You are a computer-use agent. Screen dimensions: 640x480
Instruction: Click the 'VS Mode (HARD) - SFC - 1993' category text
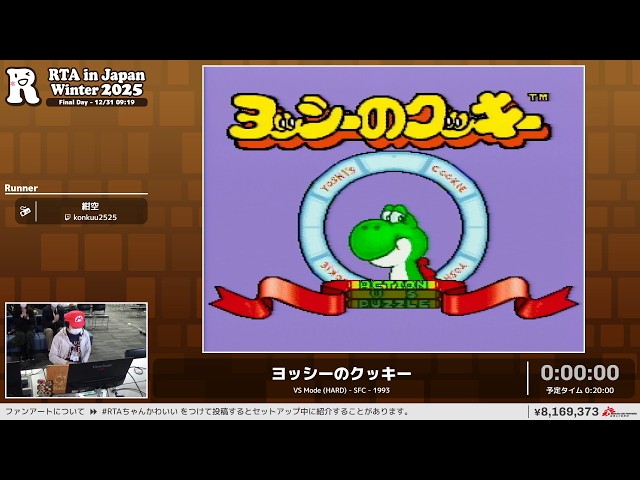point(341,390)
